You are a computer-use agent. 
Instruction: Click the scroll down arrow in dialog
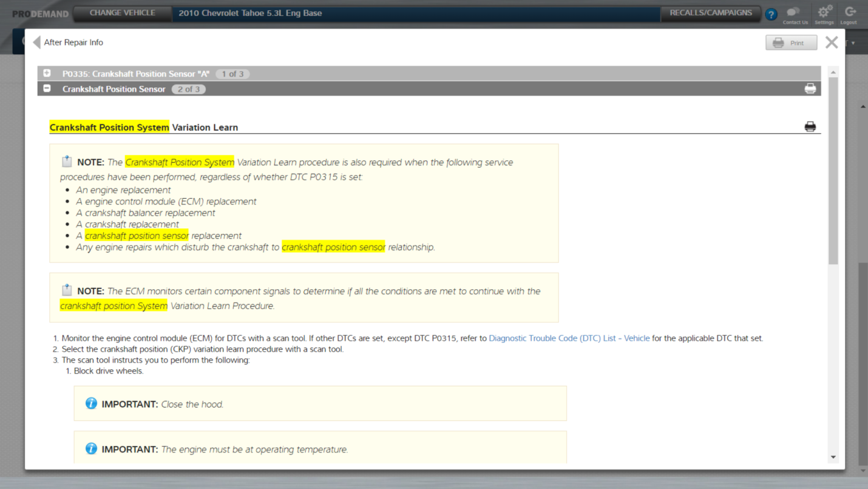pos(833,457)
